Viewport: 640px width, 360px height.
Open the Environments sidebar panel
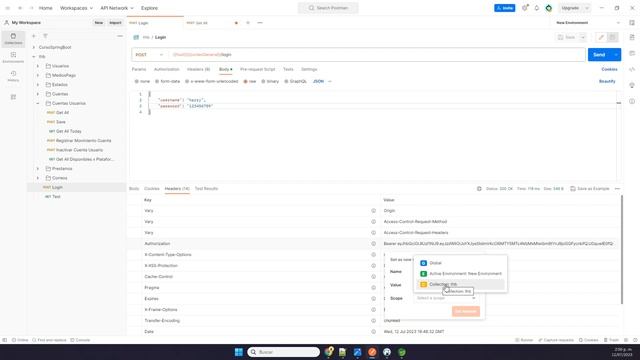click(x=13, y=58)
